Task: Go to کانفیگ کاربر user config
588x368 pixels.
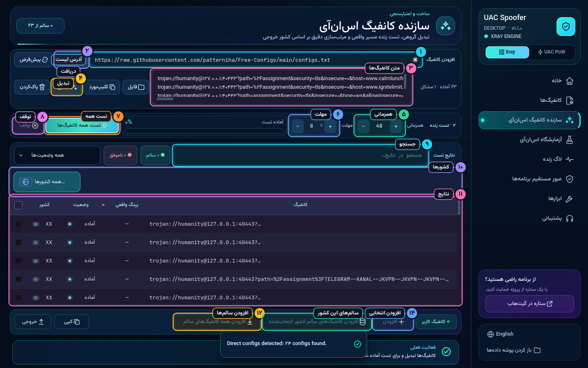Action: [x=436, y=322]
